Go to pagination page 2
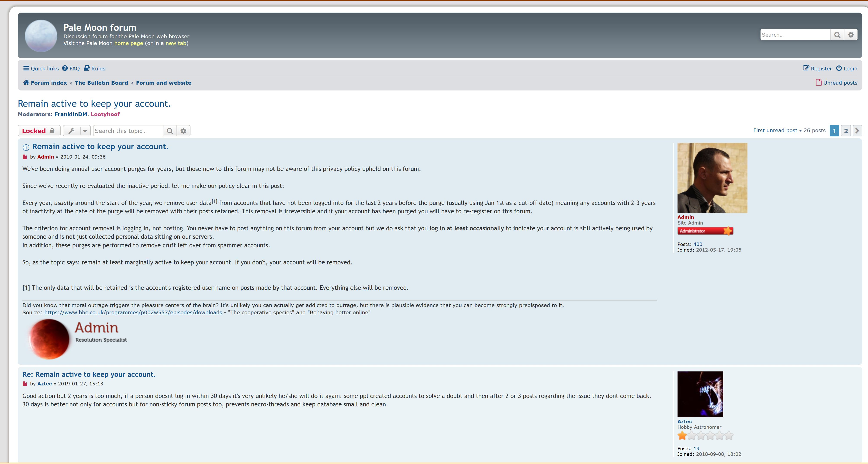 point(846,131)
